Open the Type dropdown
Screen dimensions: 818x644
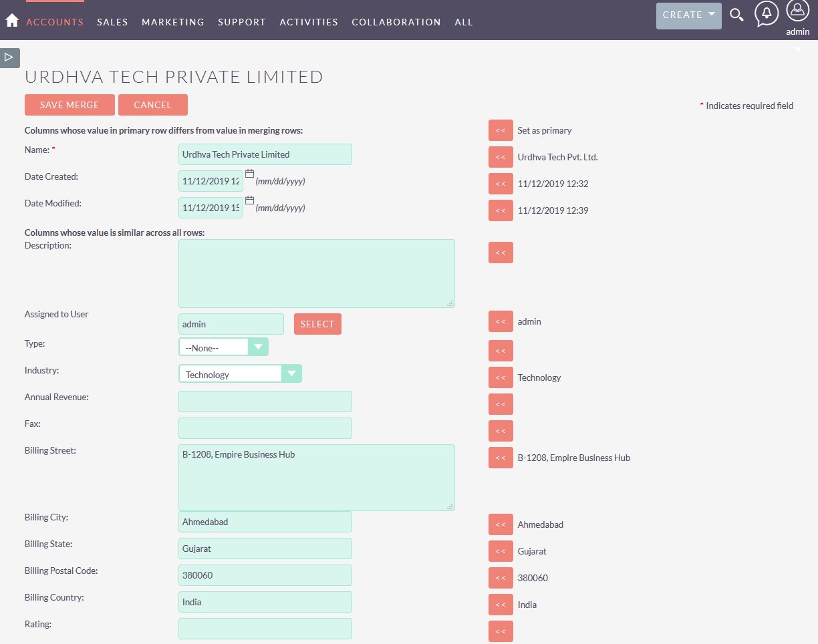223,347
